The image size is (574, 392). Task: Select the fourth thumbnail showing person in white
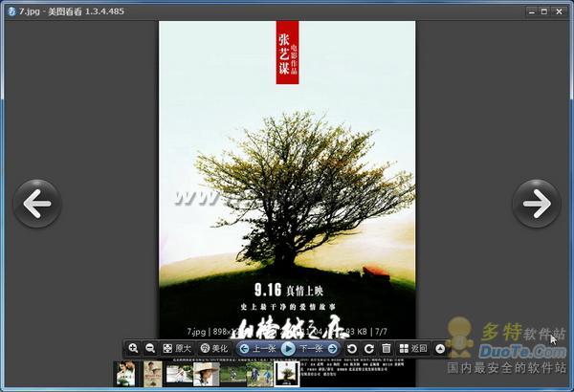click(x=206, y=374)
